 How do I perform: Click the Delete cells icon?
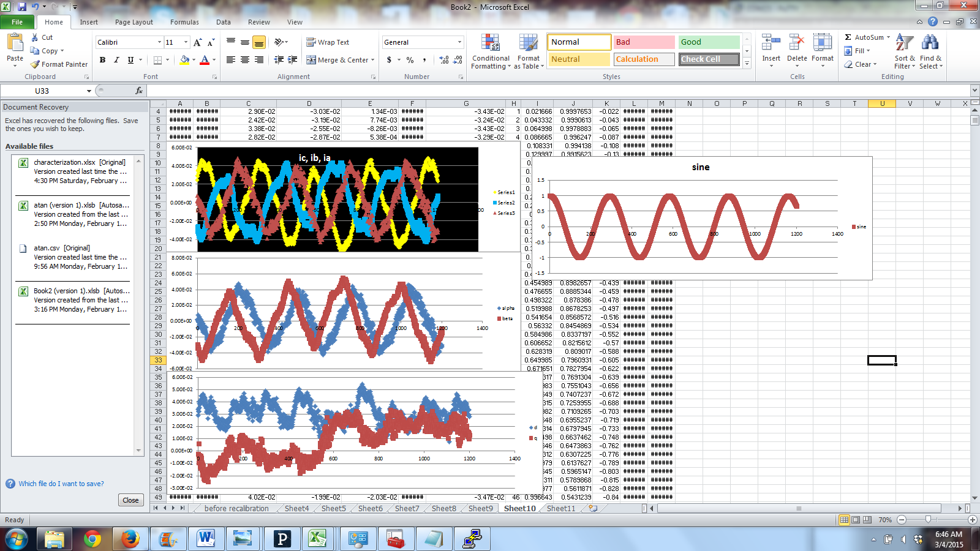pos(797,43)
